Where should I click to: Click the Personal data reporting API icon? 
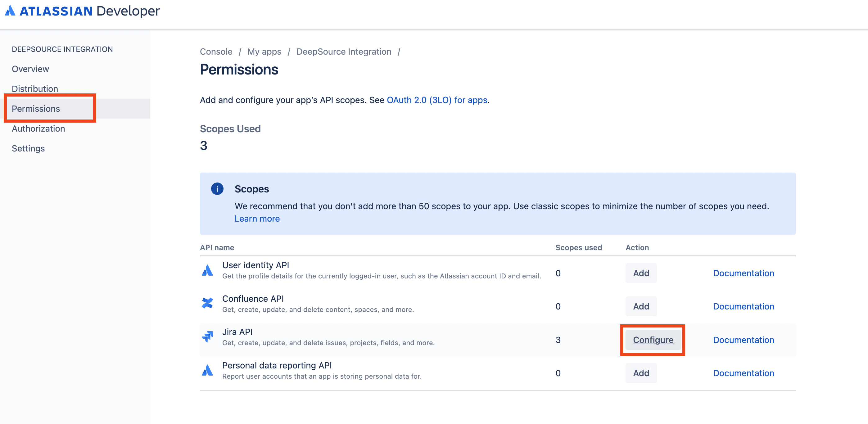pyautogui.click(x=208, y=370)
